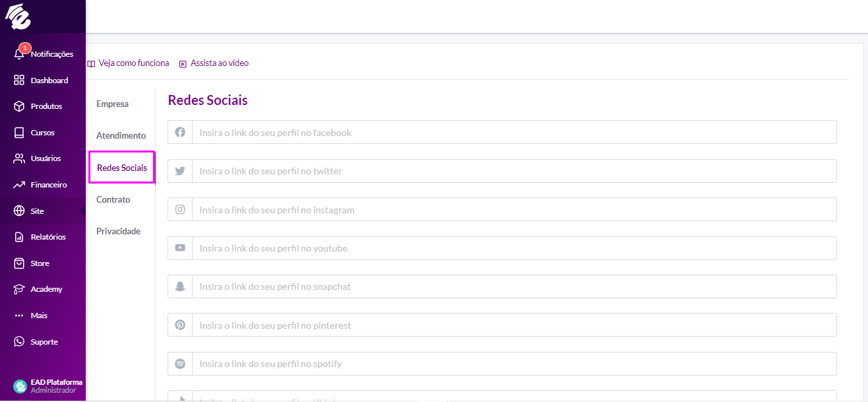Click the Instagram icon

click(x=180, y=209)
